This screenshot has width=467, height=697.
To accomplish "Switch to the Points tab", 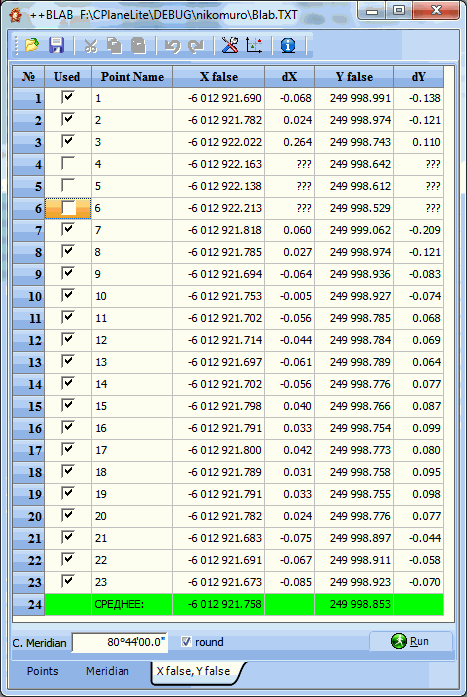I will [43, 671].
